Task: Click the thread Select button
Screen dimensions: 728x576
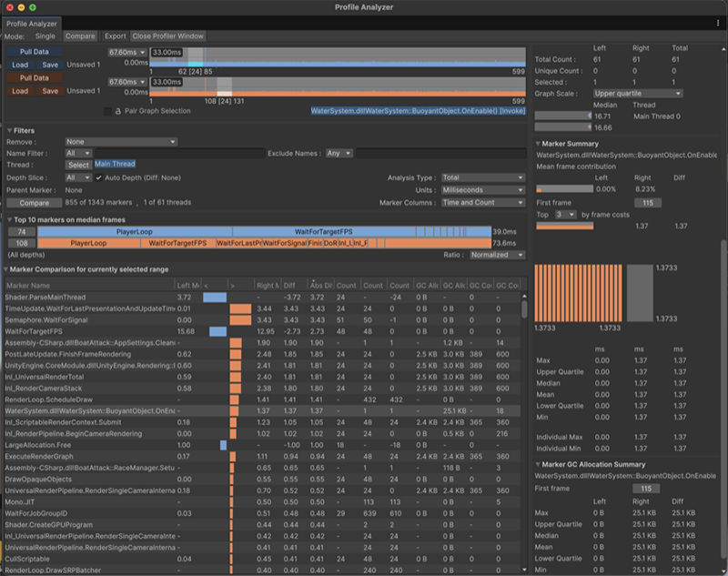Action: point(78,165)
